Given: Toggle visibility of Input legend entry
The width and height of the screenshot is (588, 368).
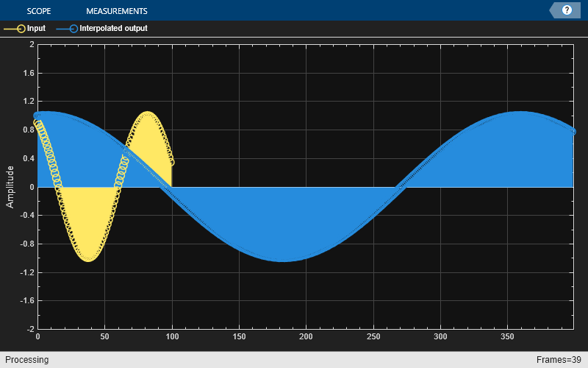Looking at the screenshot, I should click(35, 29).
